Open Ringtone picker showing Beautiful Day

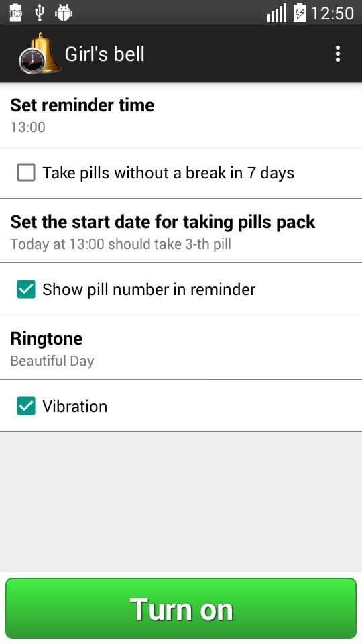click(x=181, y=347)
